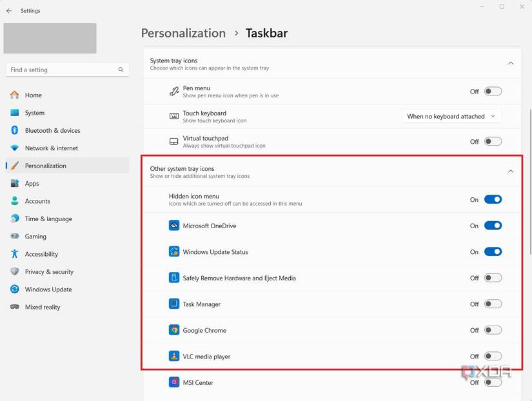Screen dimensions: 532x401
Task: Enable the Task Manager tray icon toggle
Action: click(x=493, y=304)
